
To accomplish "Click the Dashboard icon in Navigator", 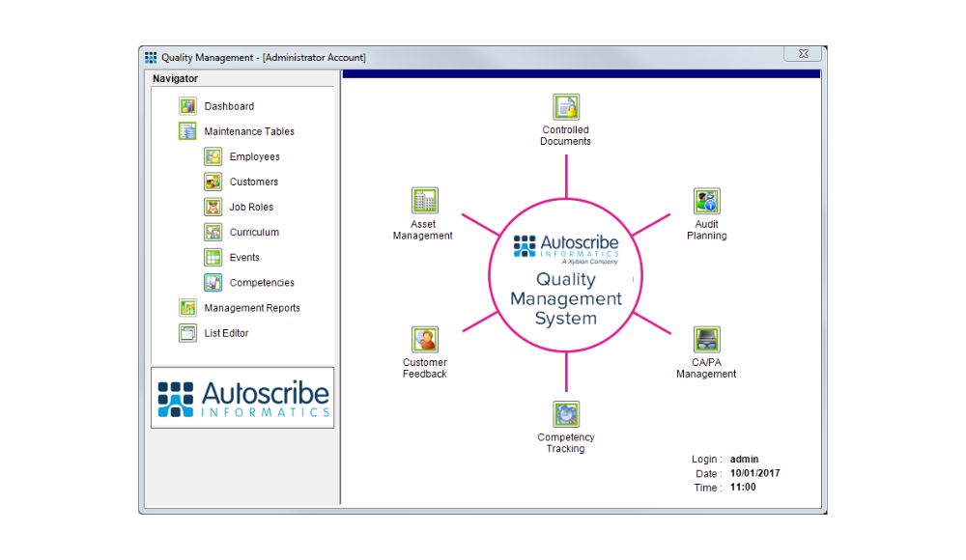I will (188, 106).
